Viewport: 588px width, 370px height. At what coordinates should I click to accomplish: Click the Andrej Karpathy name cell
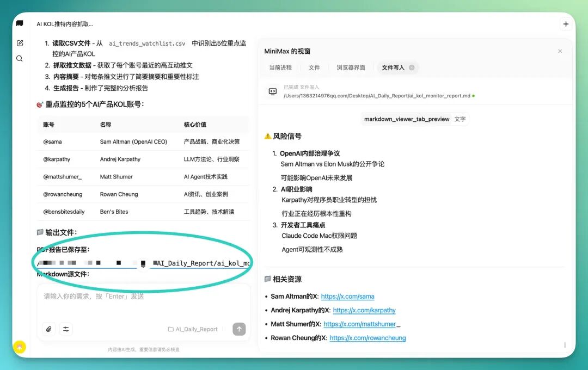[120, 159]
